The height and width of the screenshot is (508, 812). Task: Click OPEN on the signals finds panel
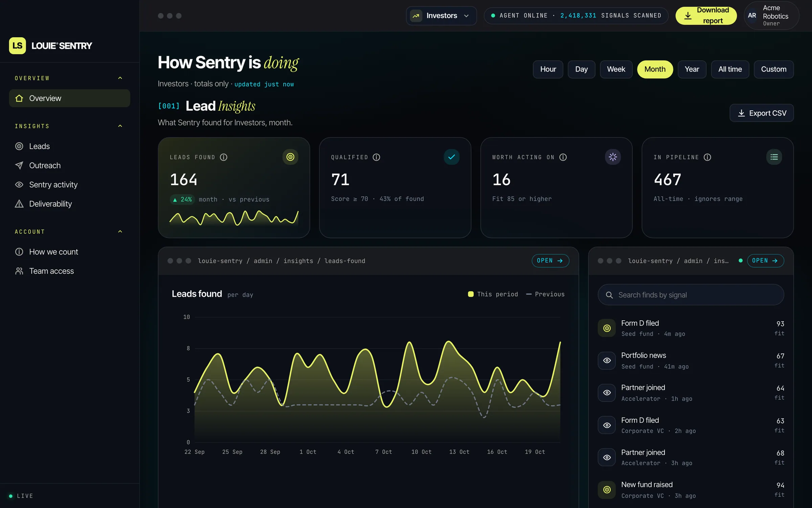(x=765, y=261)
